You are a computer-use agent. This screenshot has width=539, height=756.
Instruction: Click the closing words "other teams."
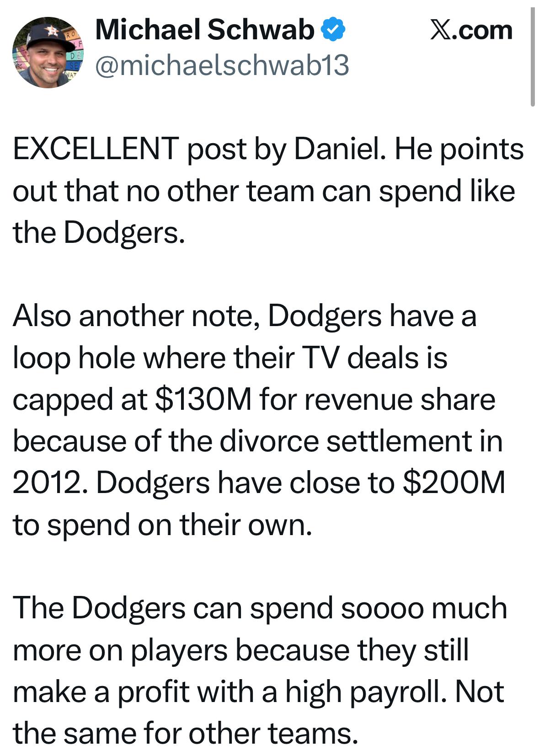pos(272,733)
